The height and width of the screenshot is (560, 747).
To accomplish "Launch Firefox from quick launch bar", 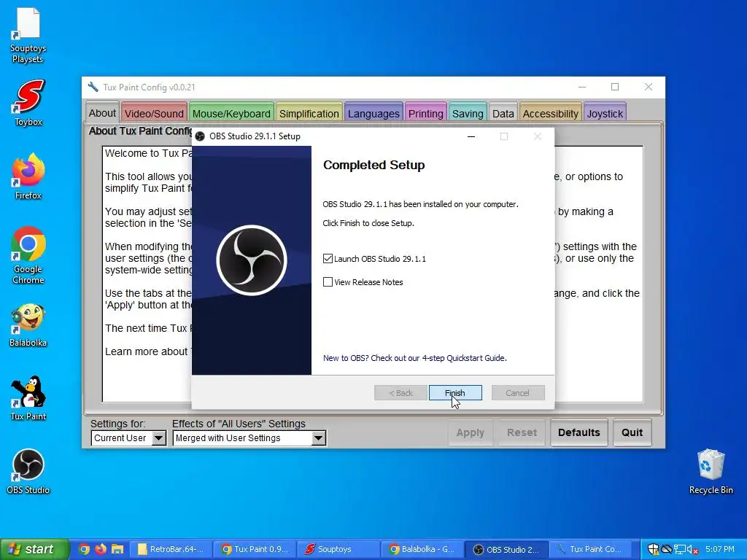I will tap(101, 549).
